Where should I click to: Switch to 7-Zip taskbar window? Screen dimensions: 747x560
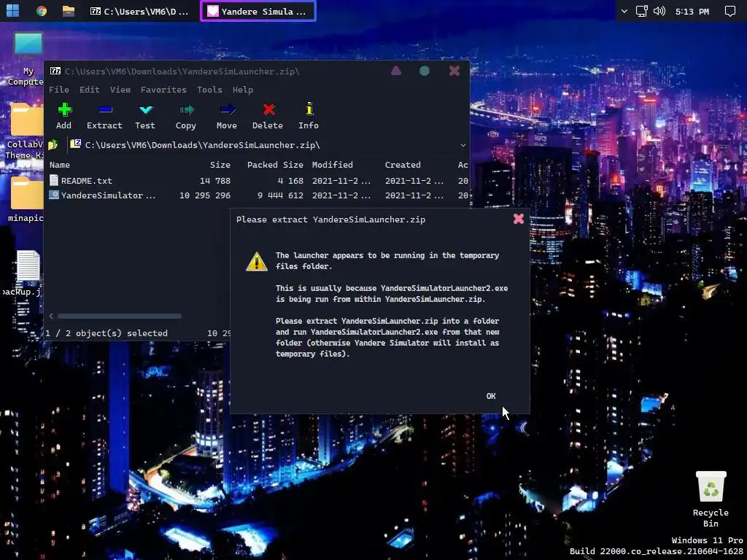(140, 11)
